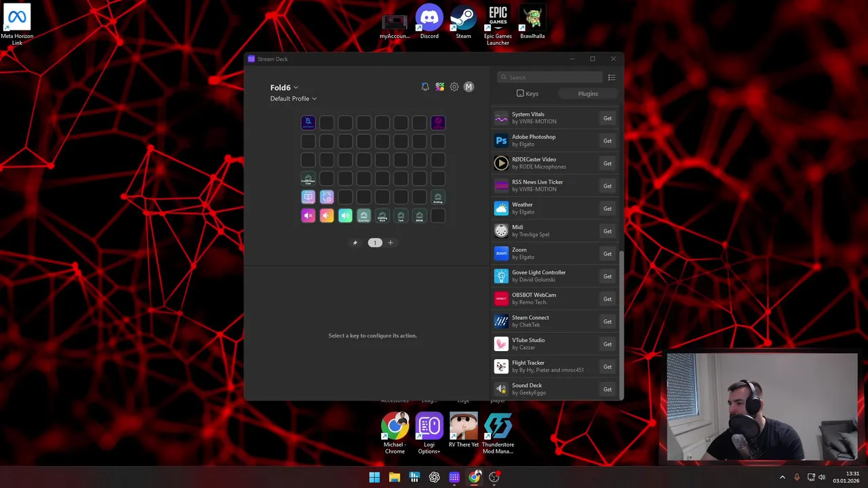Get the Adobe Photoshop plugin
Viewport: 868px width, 488px height.
[x=608, y=141]
